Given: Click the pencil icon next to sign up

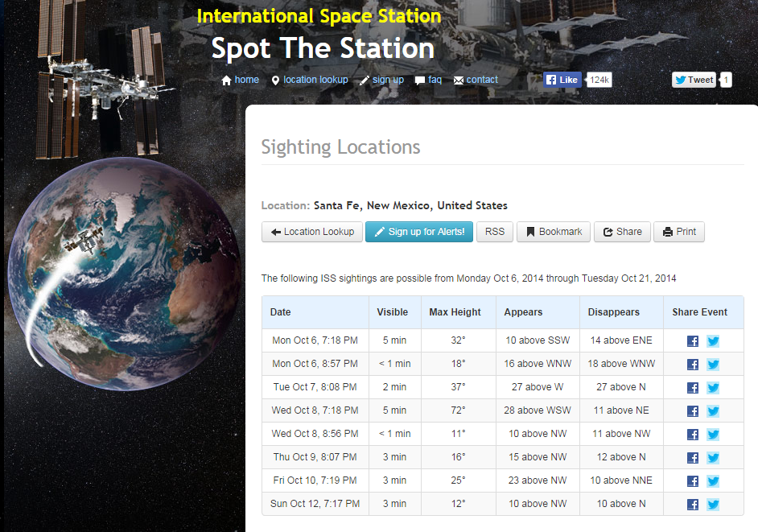Looking at the screenshot, I should pyautogui.click(x=365, y=80).
